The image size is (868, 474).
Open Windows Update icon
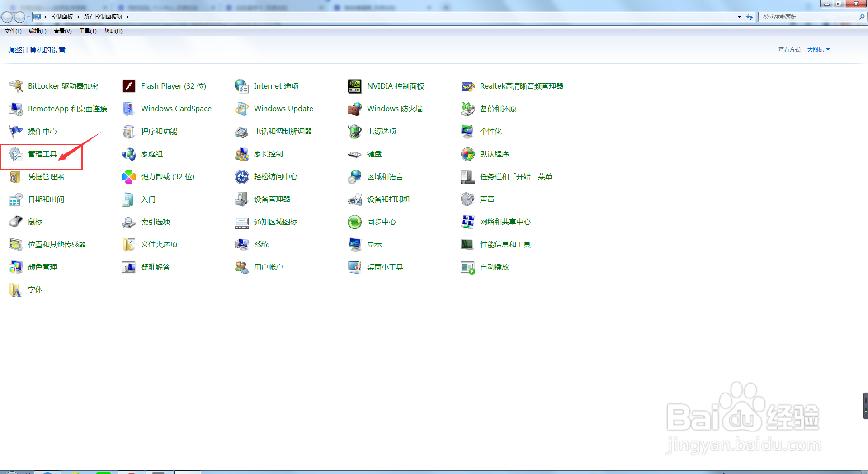click(x=242, y=109)
